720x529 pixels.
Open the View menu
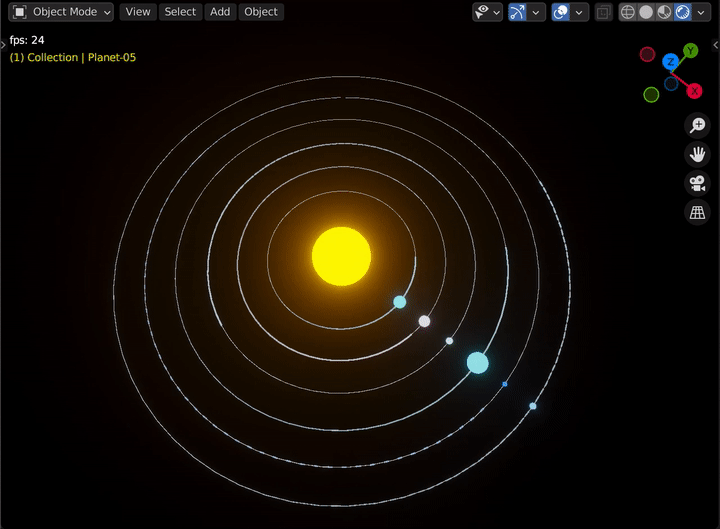coord(138,12)
